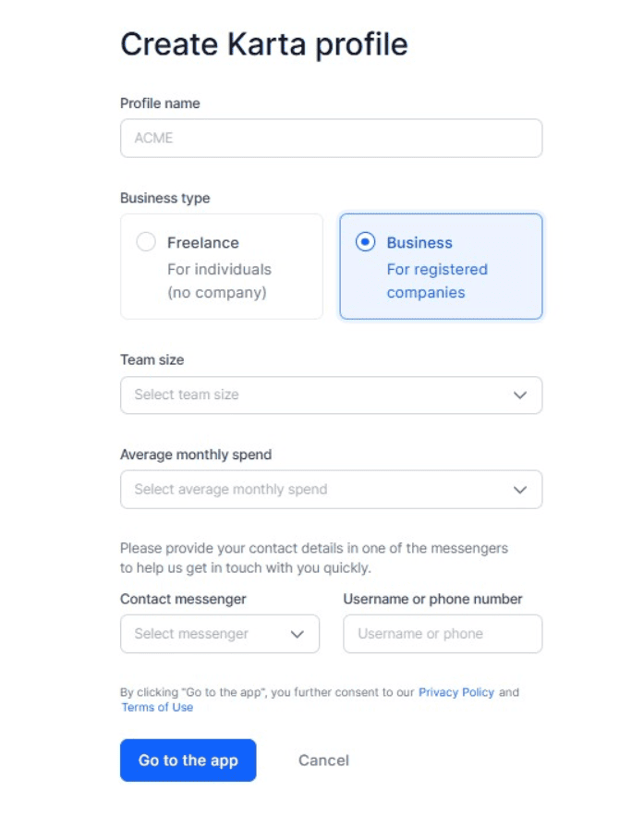Click the Average monthly spend label text
644x815 pixels.
[x=196, y=455]
